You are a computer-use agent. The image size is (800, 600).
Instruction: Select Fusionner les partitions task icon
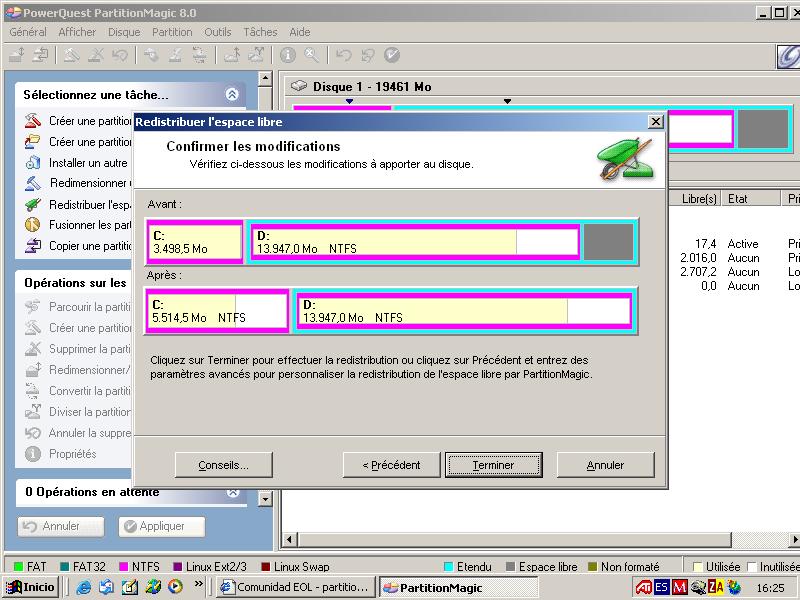pyautogui.click(x=32, y=224)
